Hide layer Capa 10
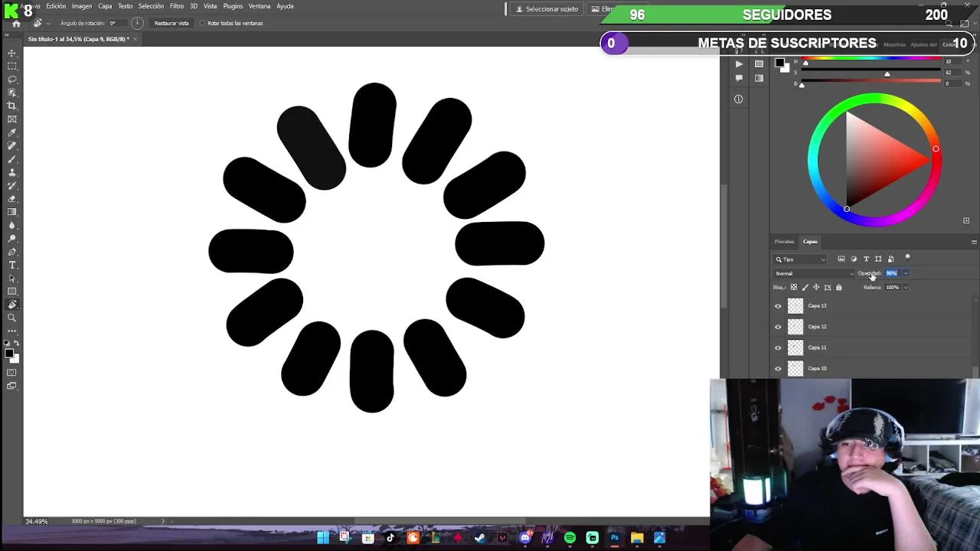Viewport: 980px width, 551px height. pos(778,369)
